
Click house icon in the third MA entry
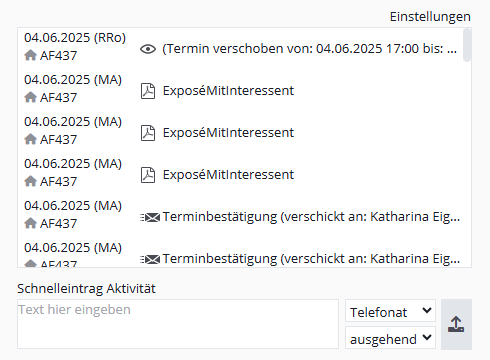31,181
